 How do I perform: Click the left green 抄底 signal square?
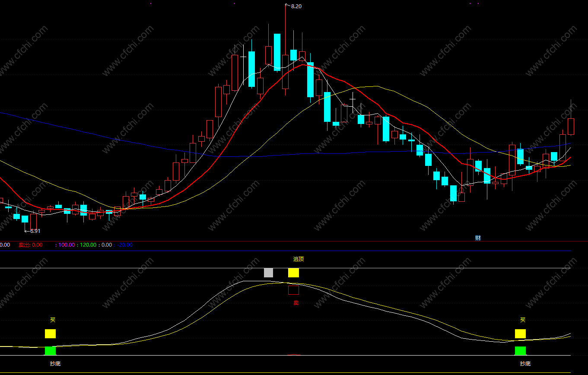coord(51,351)
